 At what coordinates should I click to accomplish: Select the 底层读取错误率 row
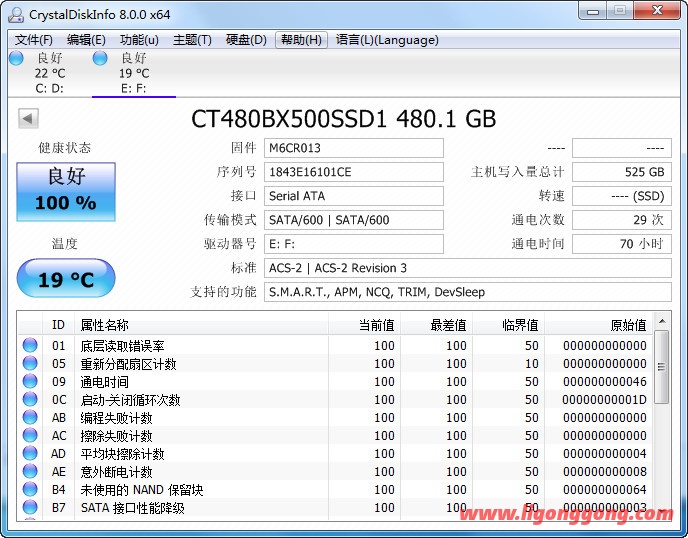click(335, 345)
